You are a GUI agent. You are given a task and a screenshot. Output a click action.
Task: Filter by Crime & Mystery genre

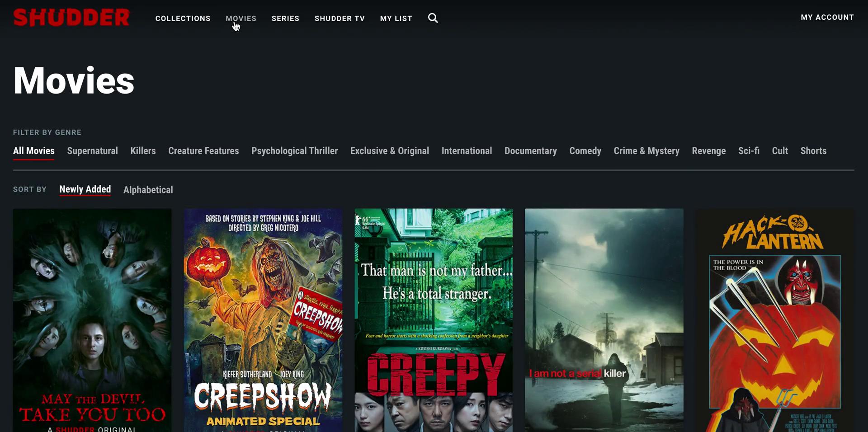pyautogui.click(x=646, y=151)
